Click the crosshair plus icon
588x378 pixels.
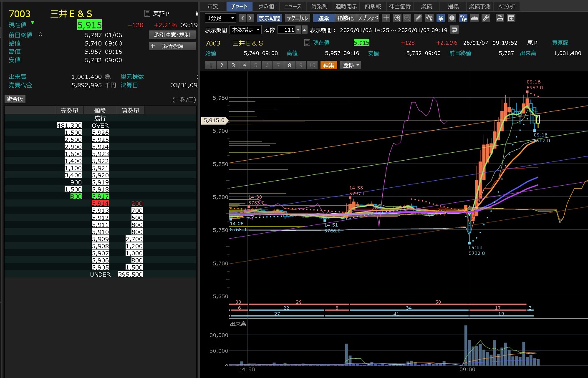point(386,18)
